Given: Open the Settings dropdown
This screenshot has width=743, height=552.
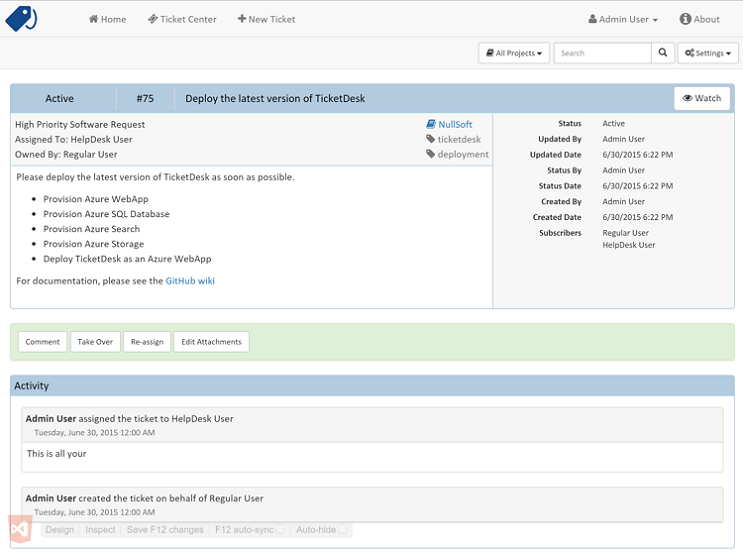Looking at the screenshot, I should coord(708,53).
